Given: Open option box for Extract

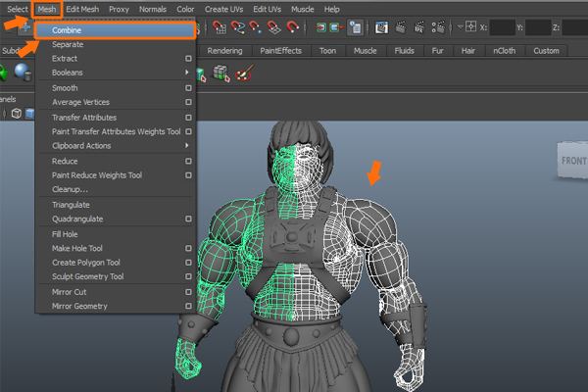Looking at the screenshot, I should pos(187,59).
